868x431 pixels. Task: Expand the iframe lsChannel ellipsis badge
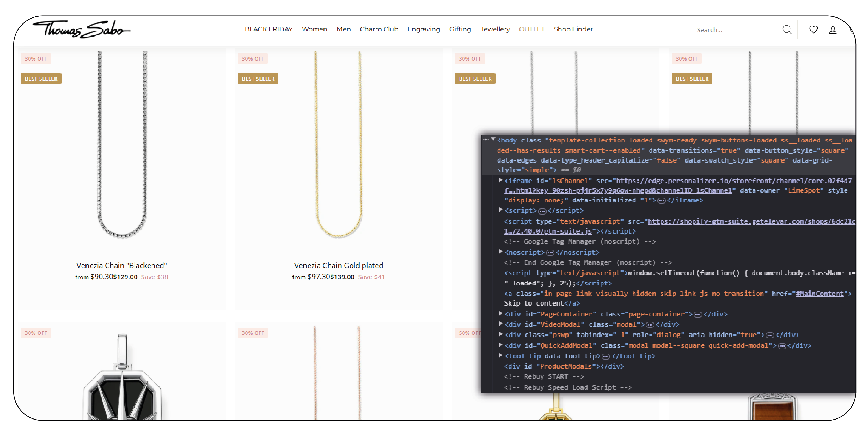[x=662, y=201]
